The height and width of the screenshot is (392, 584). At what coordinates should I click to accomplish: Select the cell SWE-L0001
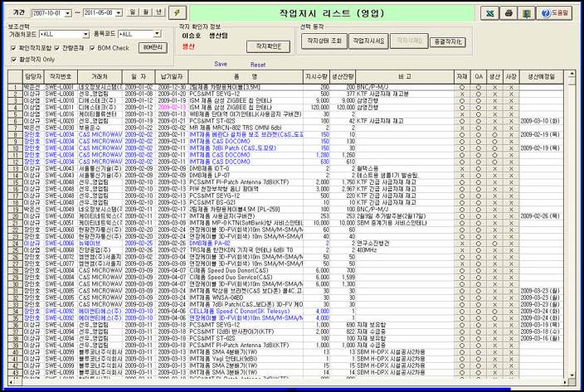[61, 87]
